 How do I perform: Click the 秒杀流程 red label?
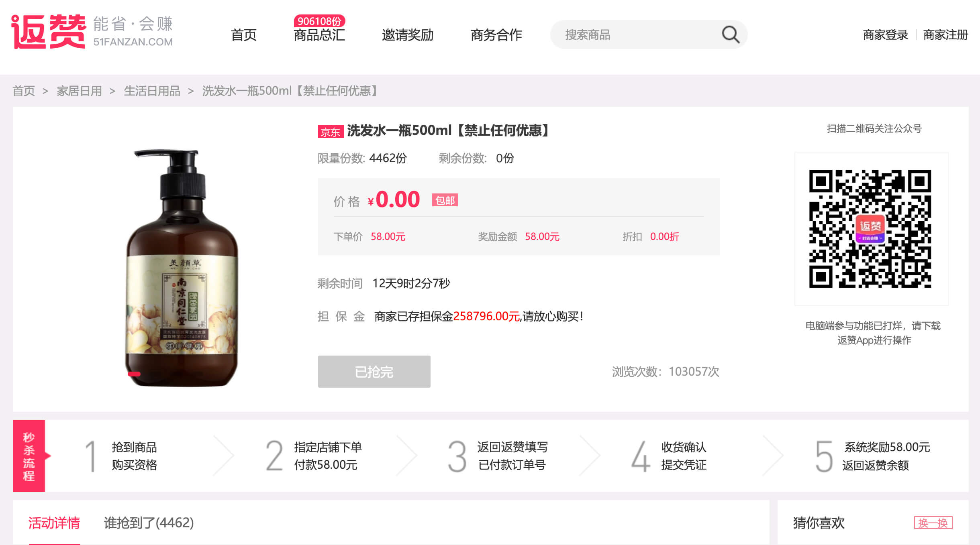(29, 456)
